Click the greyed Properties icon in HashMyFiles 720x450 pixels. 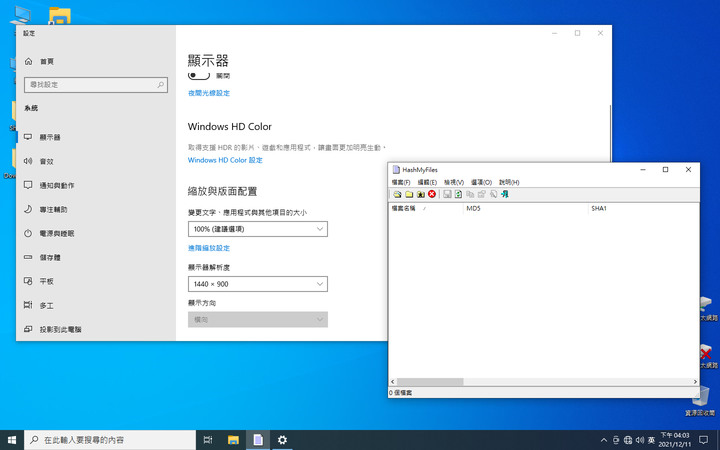click(481, 194)
